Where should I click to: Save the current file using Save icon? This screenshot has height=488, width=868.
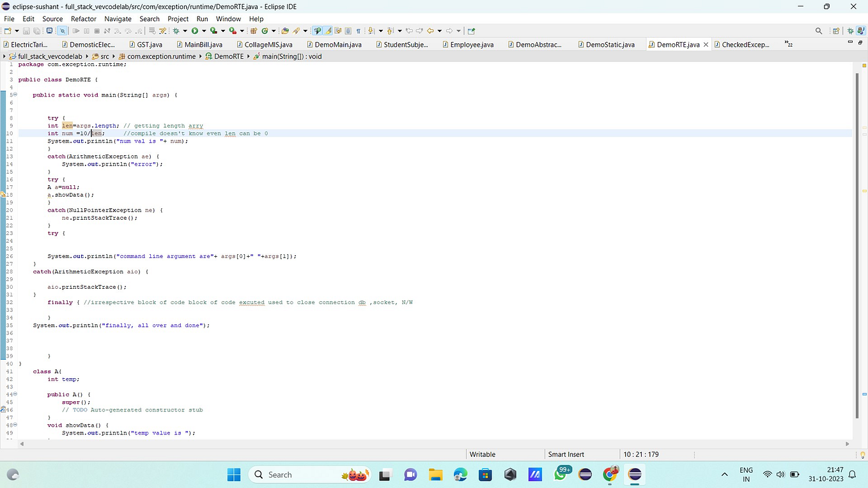coord(26,31)
